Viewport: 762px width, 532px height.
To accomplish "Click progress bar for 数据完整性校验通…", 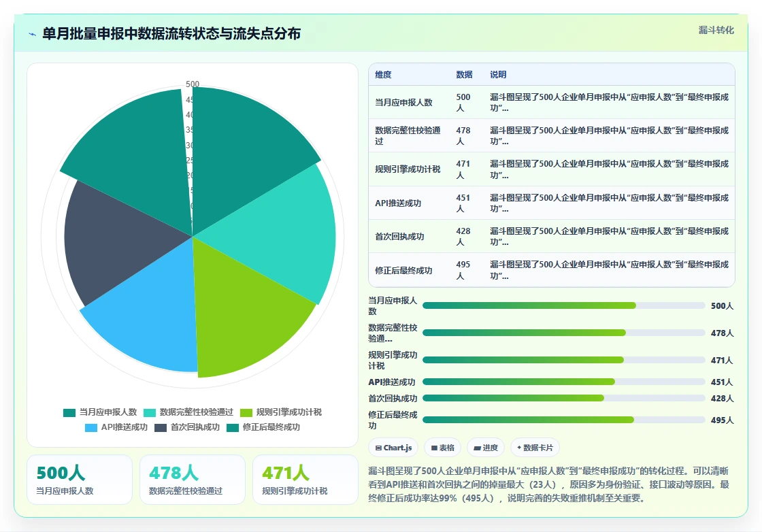I will coord(564,333).
